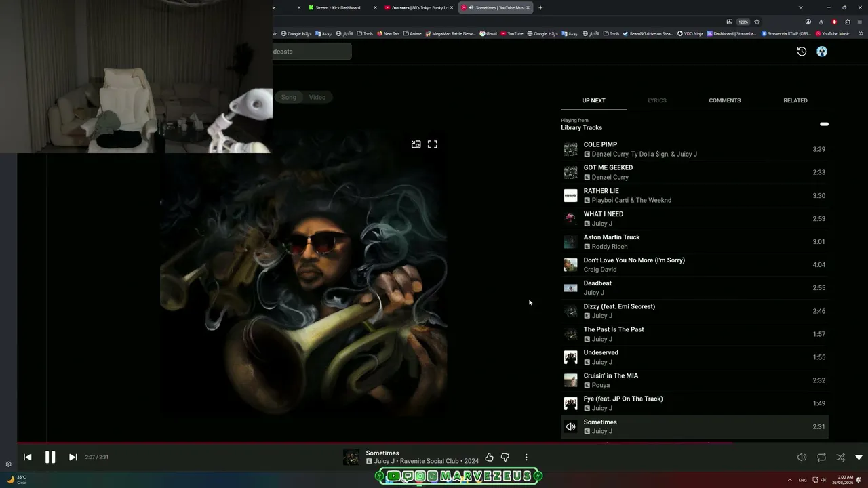Open the YouTube Music account avatar menu
868x488 pixels.
click(x=822, y=52)
